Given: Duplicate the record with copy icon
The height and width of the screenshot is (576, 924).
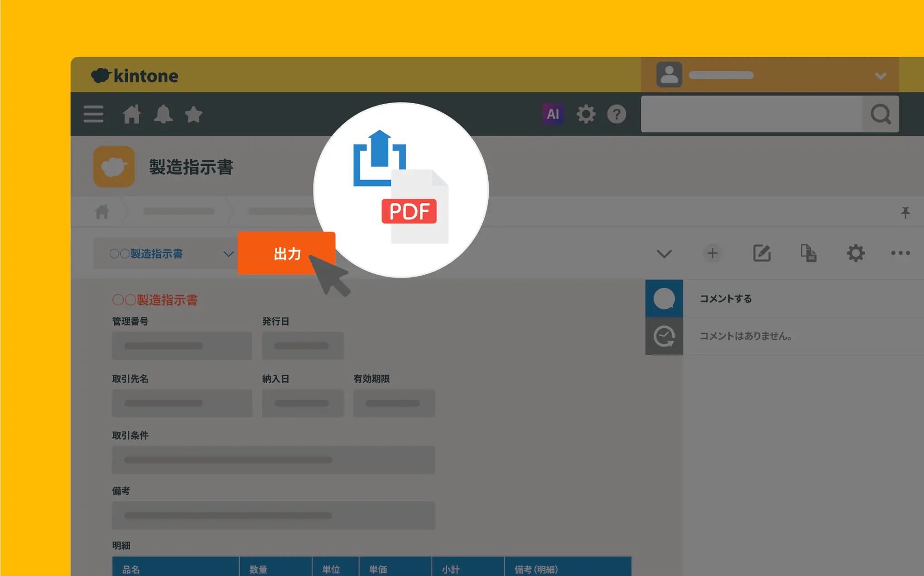Looking at the screenshot, I should (x=808, y=253).
